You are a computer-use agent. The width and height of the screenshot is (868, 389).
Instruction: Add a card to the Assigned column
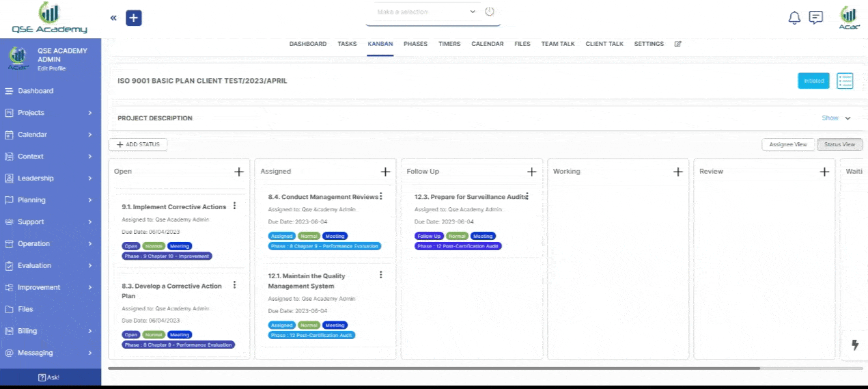[x=385, y=172]
